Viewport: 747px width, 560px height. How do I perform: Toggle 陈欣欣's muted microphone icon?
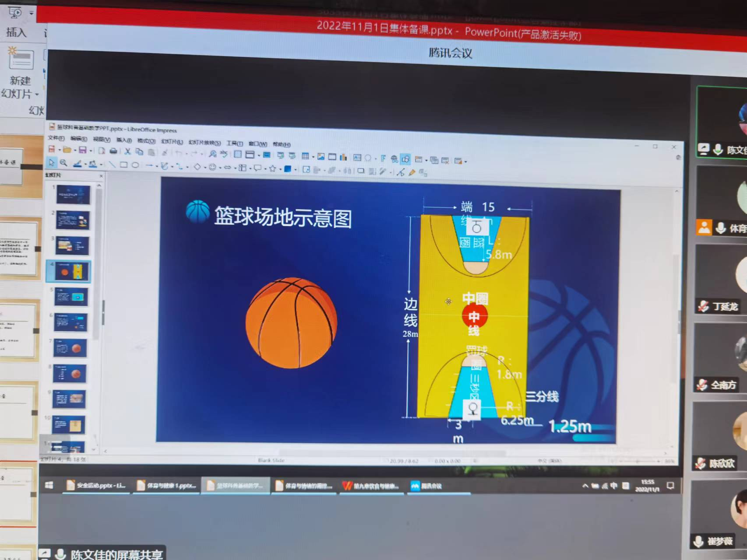pyautogui.click(x=701, y=463)
